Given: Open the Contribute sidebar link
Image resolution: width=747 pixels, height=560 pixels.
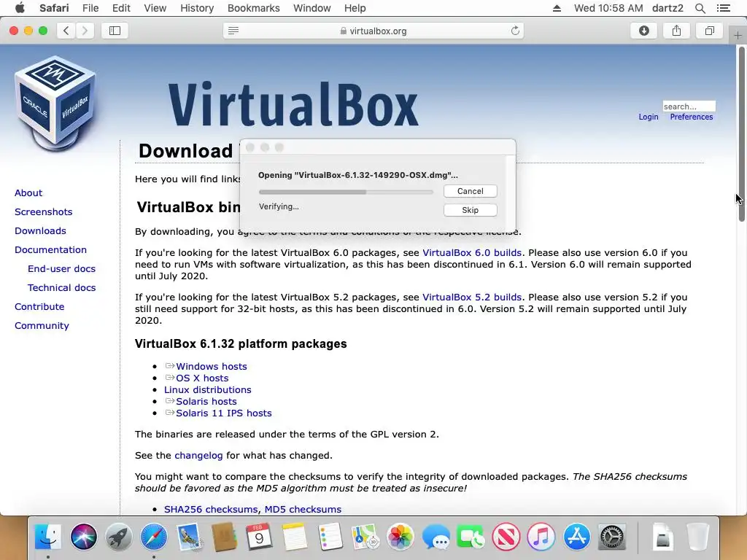Looking at the screenshot, I should point(39,307).
